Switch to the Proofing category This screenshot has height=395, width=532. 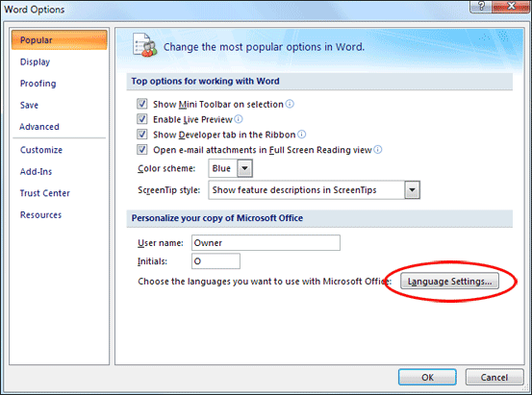(x=38, y=84)
